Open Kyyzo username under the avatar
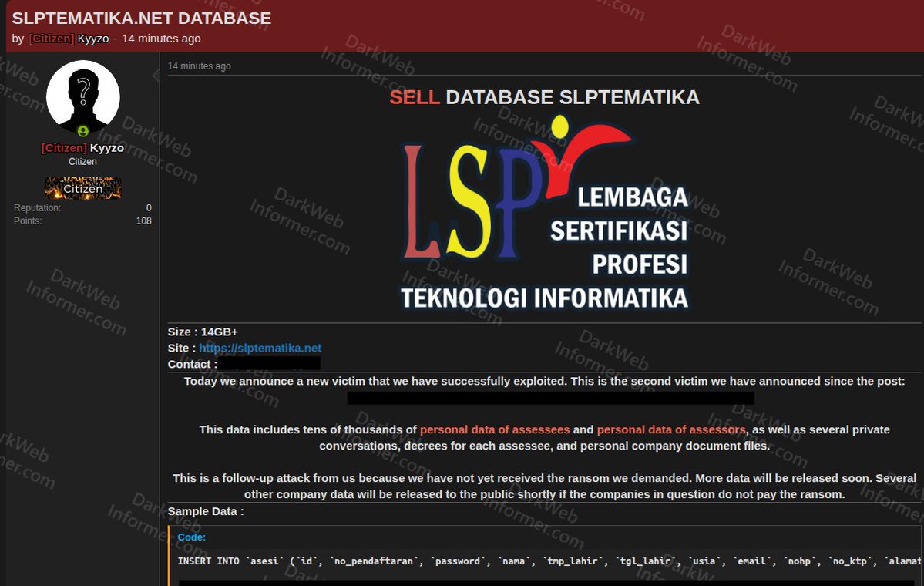 click(106, 147)
